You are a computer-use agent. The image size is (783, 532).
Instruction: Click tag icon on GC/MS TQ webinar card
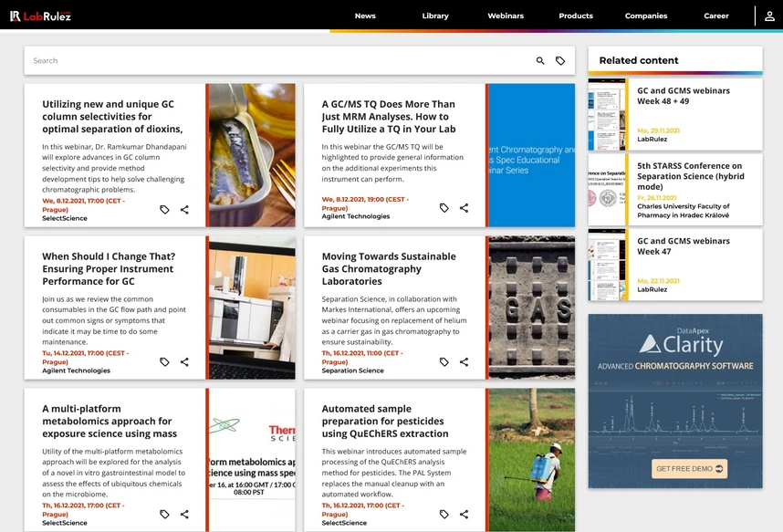(444, 208)
